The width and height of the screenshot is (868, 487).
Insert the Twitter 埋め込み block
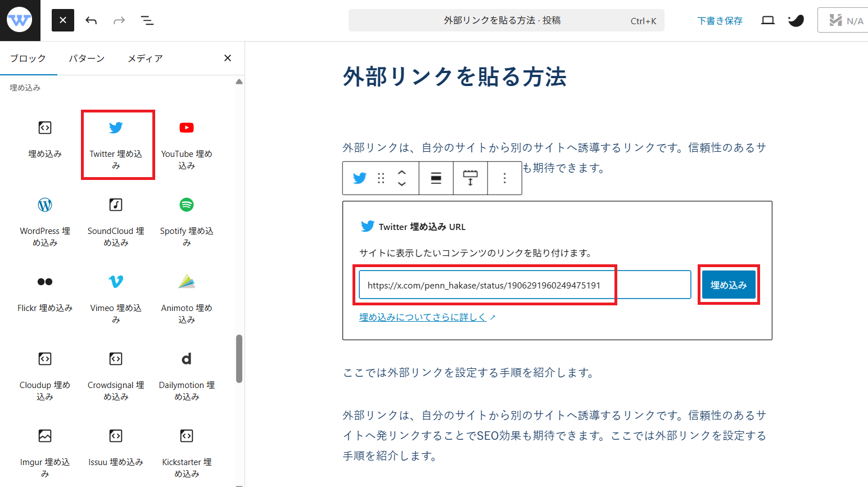(x=116, y=145)
